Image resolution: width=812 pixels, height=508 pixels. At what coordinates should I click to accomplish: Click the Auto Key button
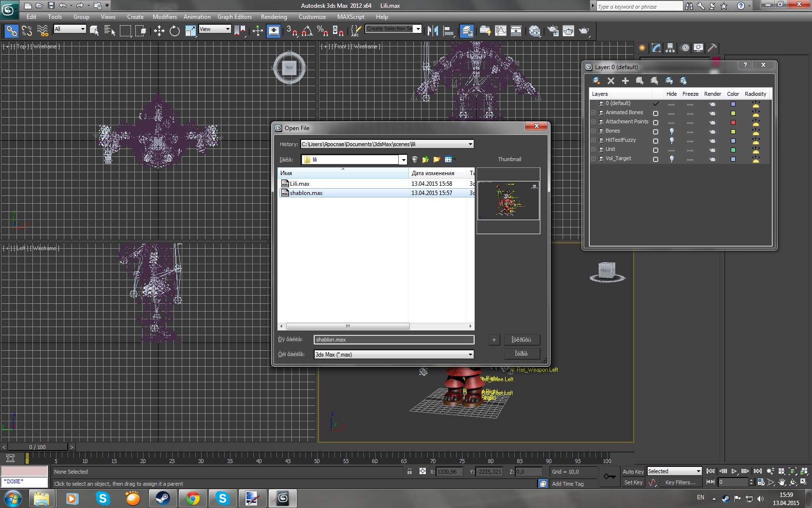633,472
